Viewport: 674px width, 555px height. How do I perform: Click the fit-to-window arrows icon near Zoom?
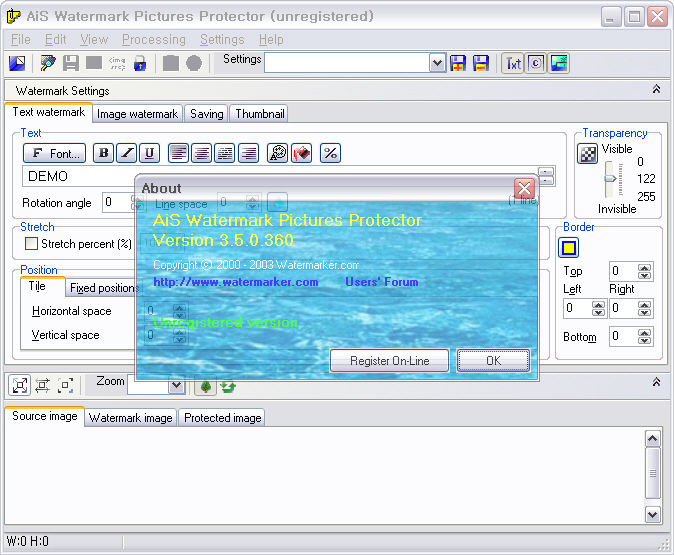[x=20, y=385]
